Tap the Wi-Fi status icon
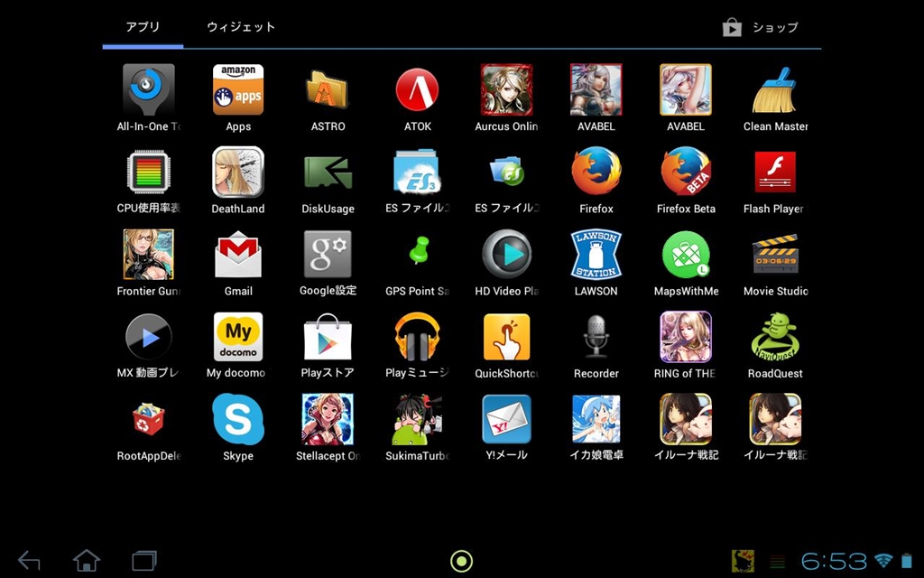 [x=882, y=560]
